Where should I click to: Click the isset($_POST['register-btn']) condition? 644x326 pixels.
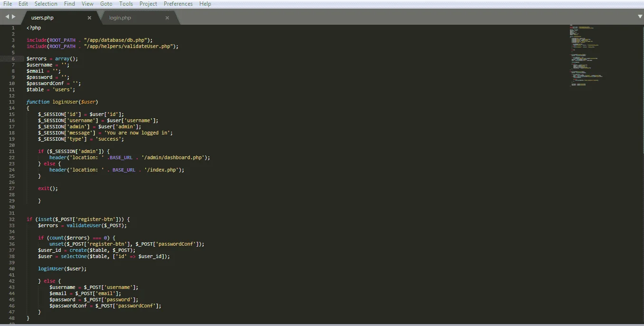(x=80, y=220)
